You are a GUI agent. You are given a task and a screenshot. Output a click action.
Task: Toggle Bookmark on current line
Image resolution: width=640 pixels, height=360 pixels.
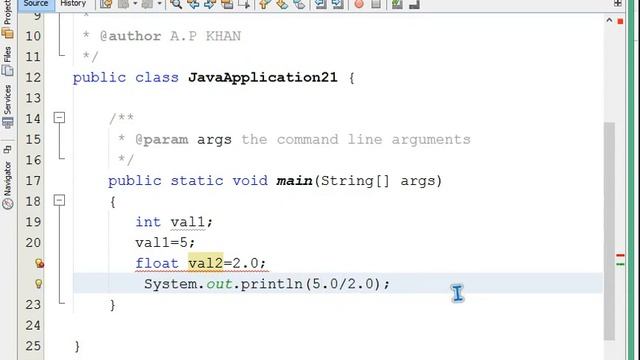pyautogui.click(x=299, y=4)
